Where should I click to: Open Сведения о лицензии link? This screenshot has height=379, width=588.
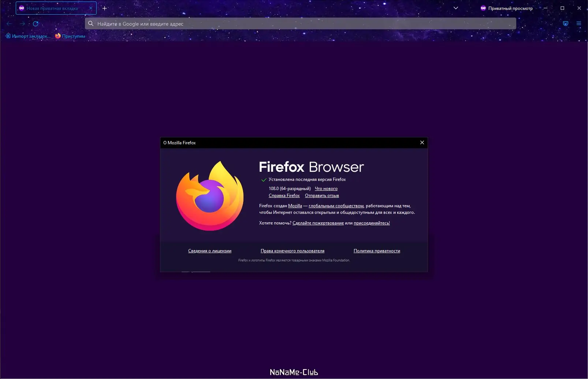(210, 251)
